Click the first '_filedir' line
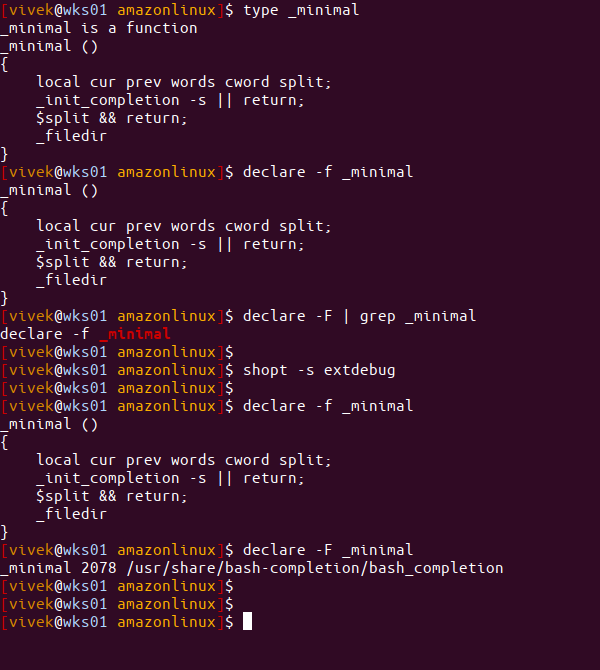The width and height of the screenshot is (600, 670). pyautogui.click(x=71, y=136)
